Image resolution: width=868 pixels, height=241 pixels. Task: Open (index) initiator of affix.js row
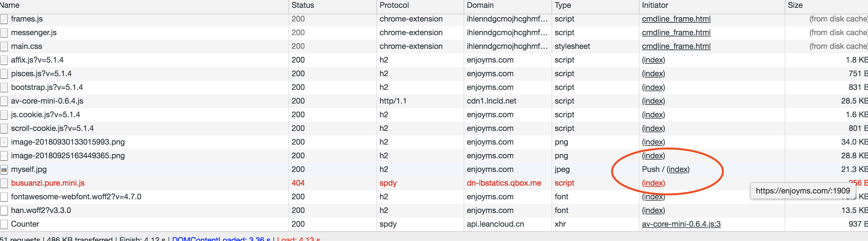tap(653, 60)
